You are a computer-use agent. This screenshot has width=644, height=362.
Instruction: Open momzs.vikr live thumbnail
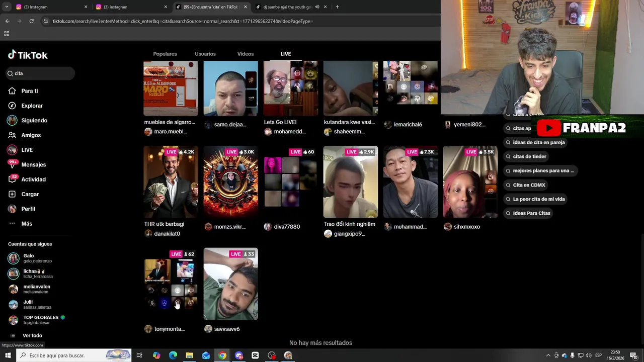click(x=230, y=182)
